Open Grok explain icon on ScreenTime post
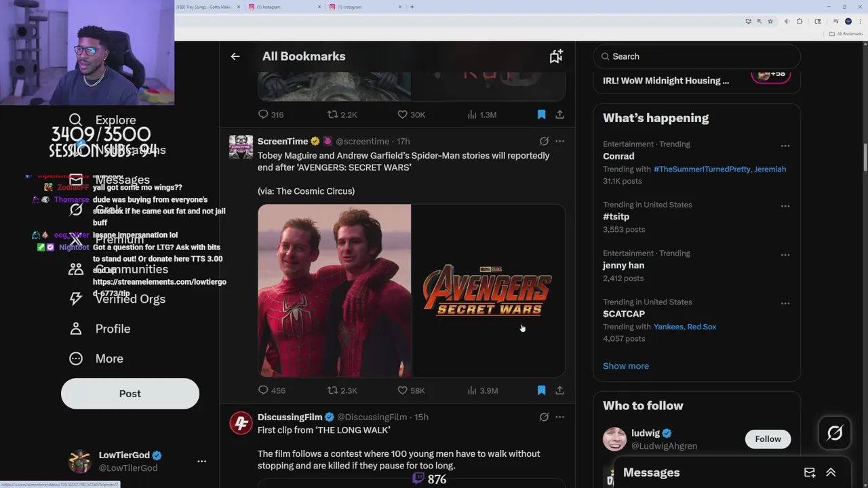 coord(544,141)
